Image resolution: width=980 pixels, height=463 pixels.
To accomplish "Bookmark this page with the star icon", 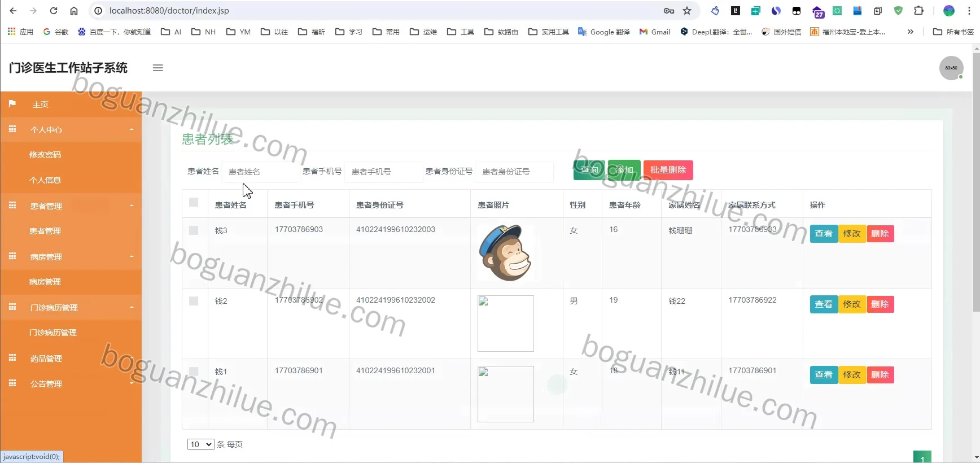I will click(x=687, y=11).
